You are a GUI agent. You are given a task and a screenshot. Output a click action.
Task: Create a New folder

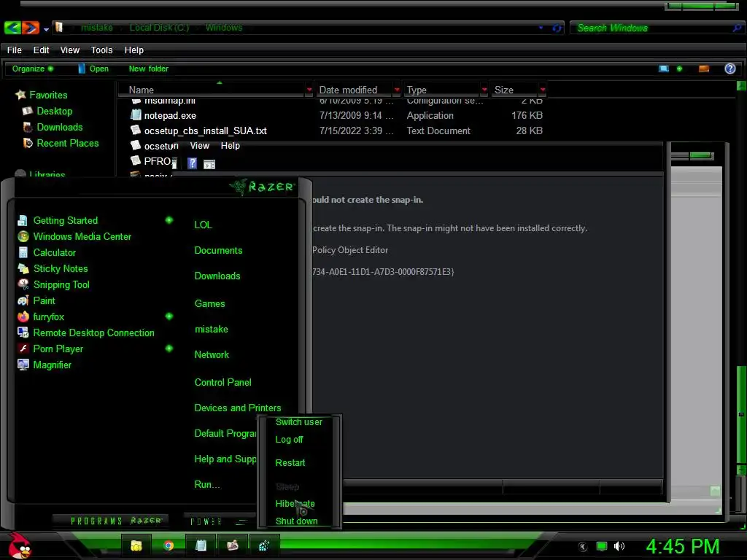coord(148,69)
